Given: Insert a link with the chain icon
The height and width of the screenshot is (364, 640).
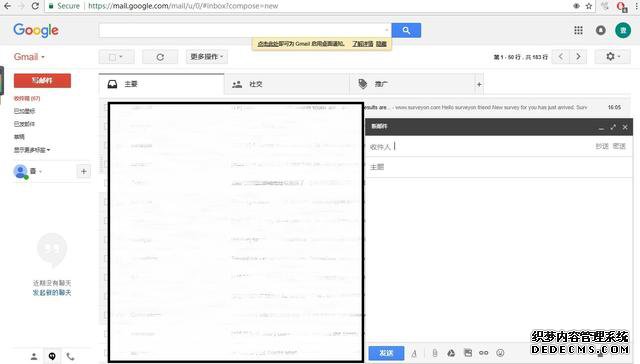Looking at the screenshot, I should point(484,353).
